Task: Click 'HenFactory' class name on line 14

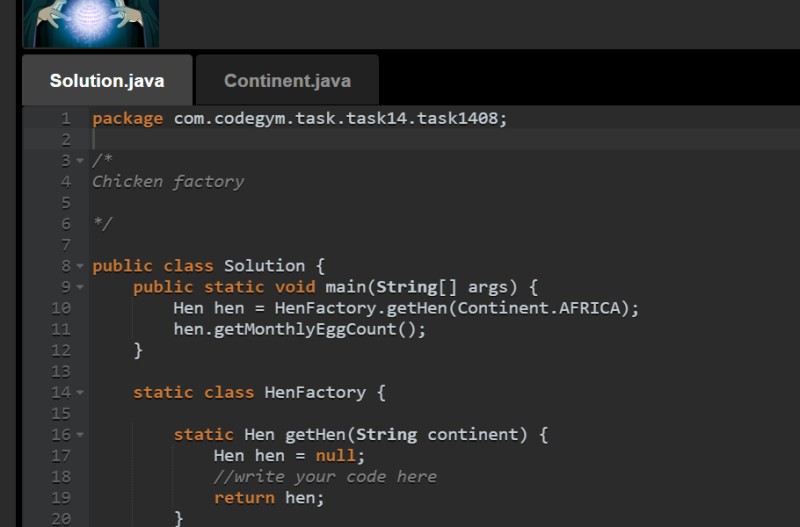Action: [315, 392]
